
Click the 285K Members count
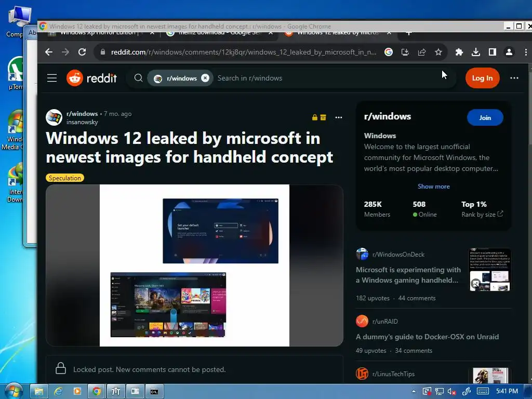click(x=377, y=209)
